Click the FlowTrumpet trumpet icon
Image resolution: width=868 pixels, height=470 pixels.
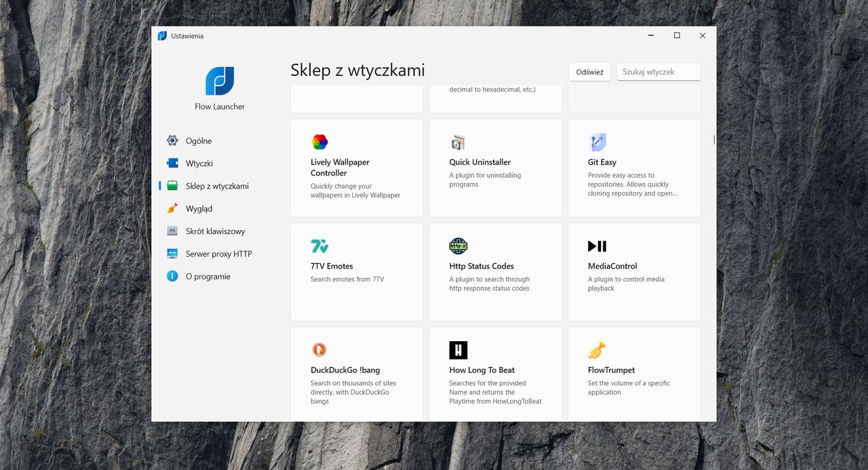[x=597, y=350]
